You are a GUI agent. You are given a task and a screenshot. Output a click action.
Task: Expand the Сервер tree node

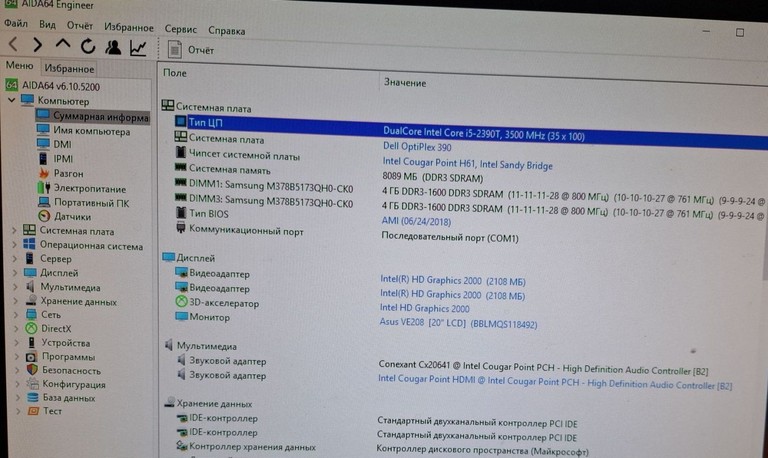click(15, 259)
